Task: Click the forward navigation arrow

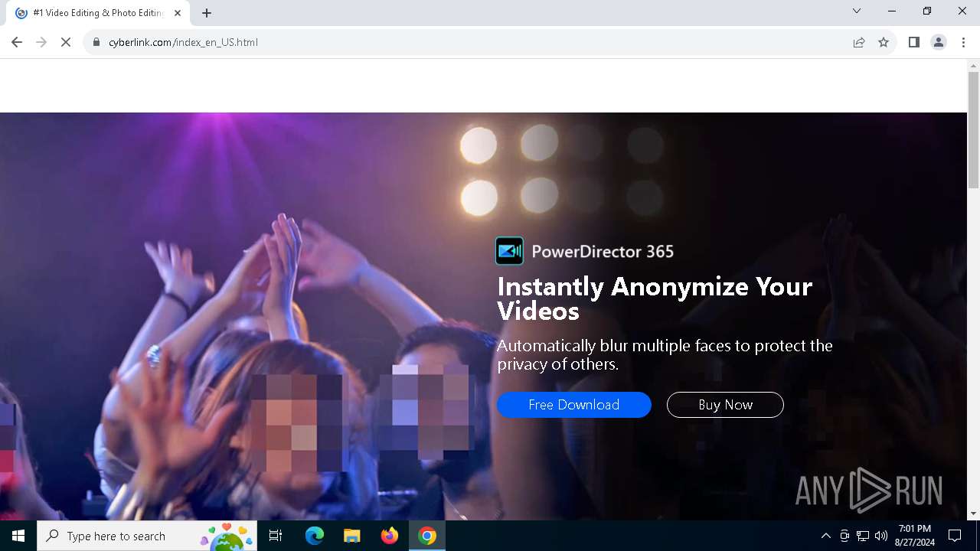Action: [x=41, y=42]
